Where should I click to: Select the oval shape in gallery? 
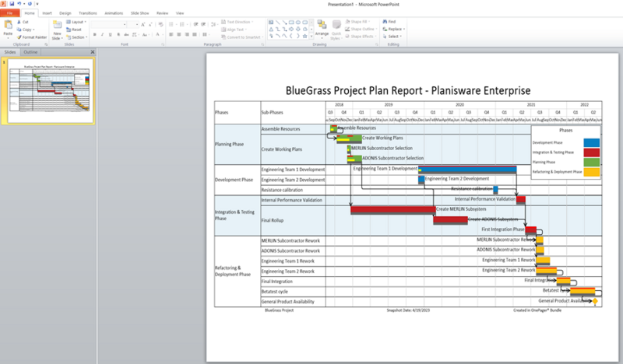coord(298,23)
